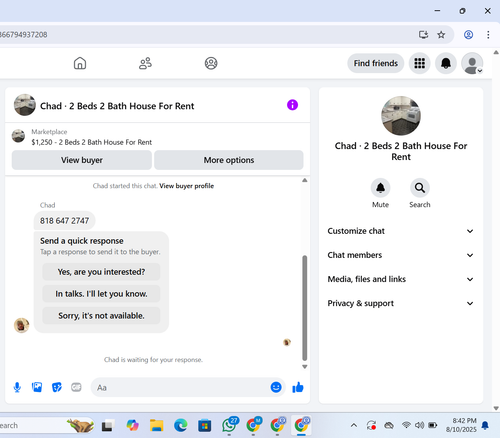Viewport: 500px width, 438px height.
Task: Open the Facebook Home icon
Action: click(80, 63)
